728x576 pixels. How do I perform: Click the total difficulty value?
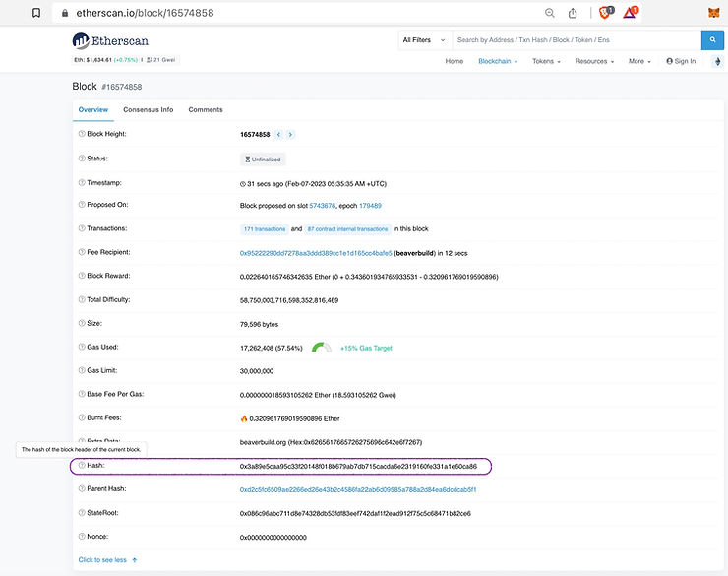[x=289, y=300]
